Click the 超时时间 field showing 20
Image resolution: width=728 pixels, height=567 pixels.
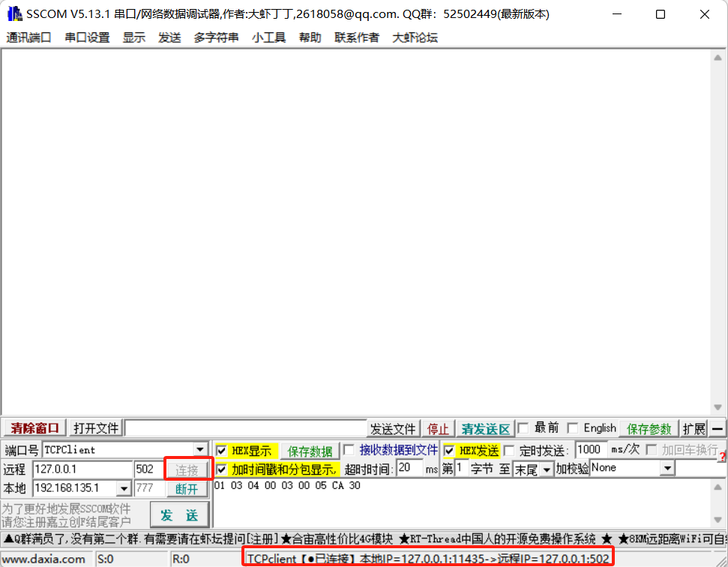pyautogui.click(x=409, y=468)
